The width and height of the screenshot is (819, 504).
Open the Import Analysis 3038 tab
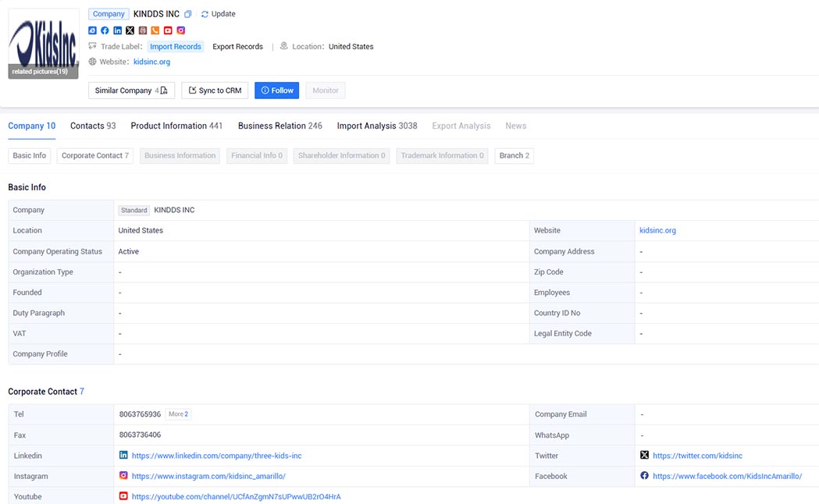(377, 126)
